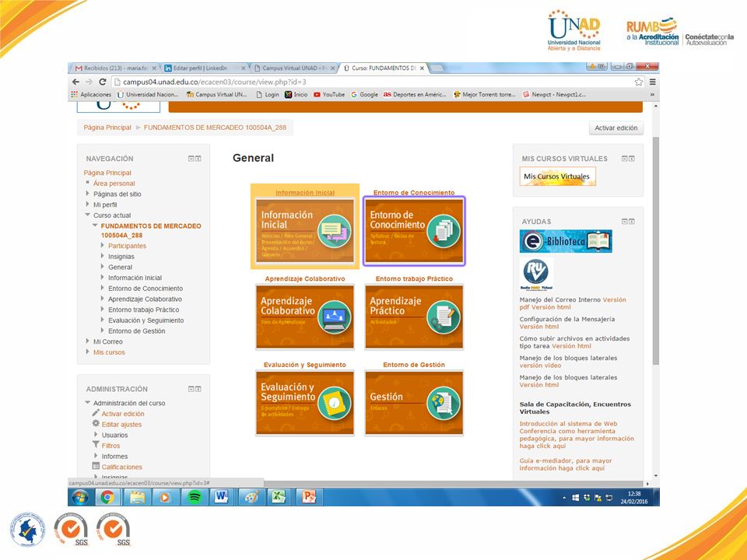The image size is (747, 560).
Task: Open the Entorno de Conocimiento tile
Action: click(x=414, y=230)
